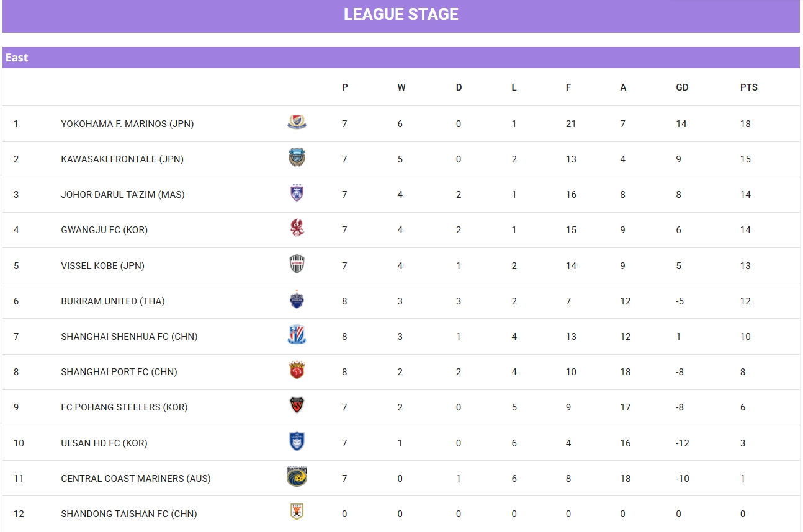Click the Gwangju FC club crest
The width and height of the screenshot is (803, 532).
pyautogui.click(x=297, y=229)
